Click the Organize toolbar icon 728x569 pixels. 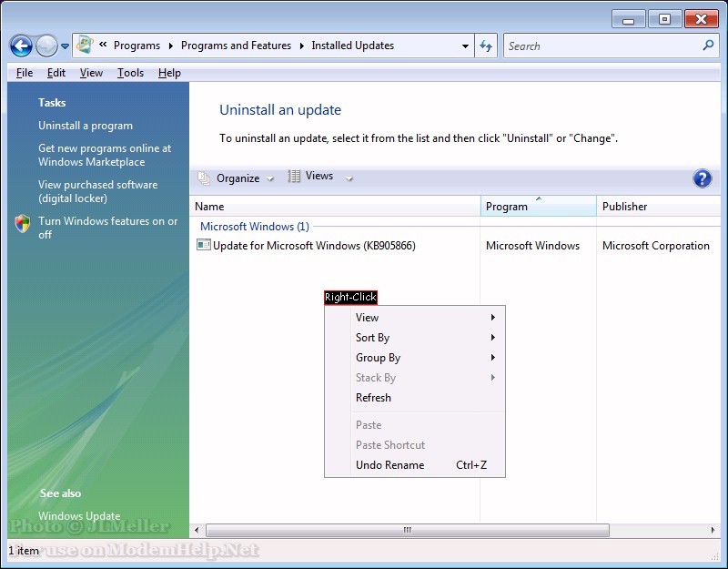tap(204, 178)
